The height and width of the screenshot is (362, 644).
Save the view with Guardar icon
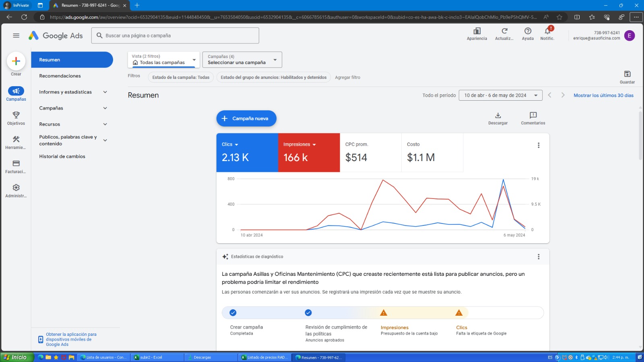627,74
